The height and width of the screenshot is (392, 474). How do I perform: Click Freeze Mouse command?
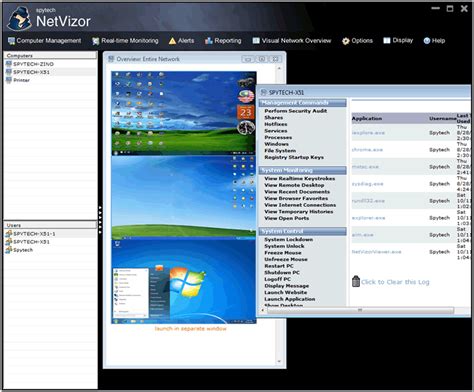coord(283,253)
